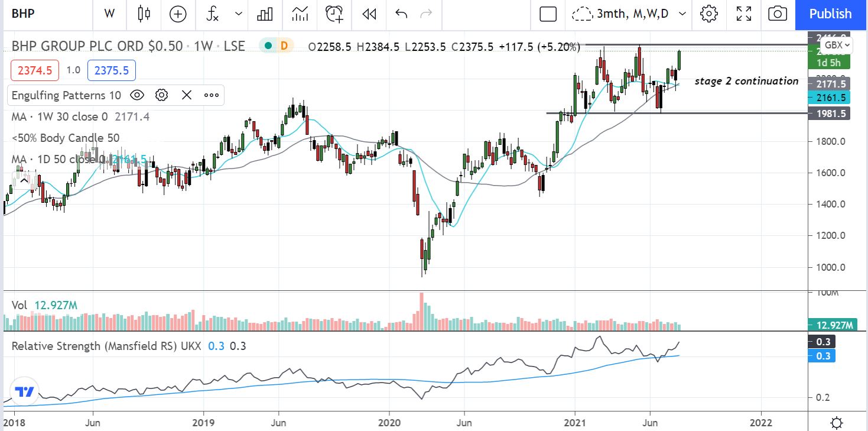Hide Engulfing Patterns using the eye icon
The image size is (868, 431).
pyautogui.click(x=137, y=95)
